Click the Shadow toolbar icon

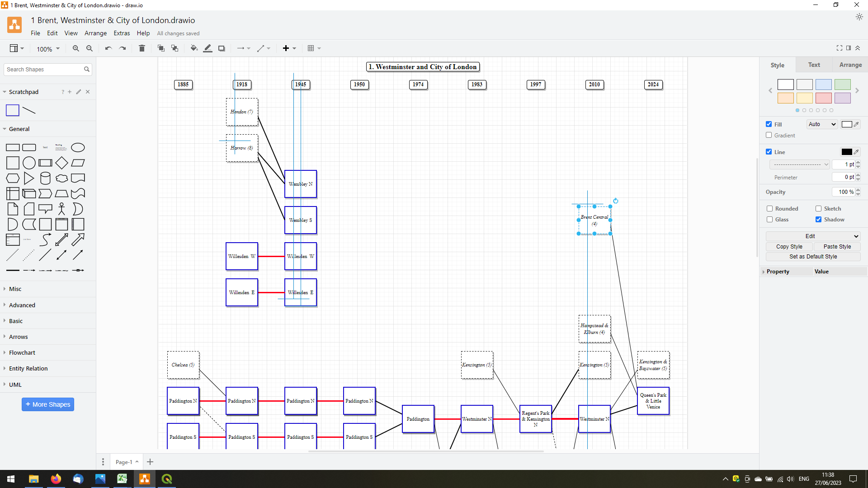222,48
